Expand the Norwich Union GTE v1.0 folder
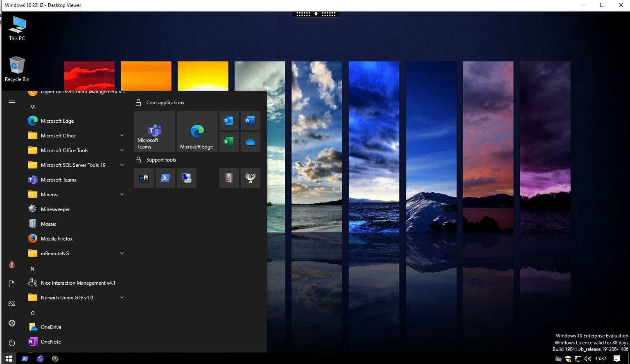The height and width of the screenshot is (364, 630). 122,298
